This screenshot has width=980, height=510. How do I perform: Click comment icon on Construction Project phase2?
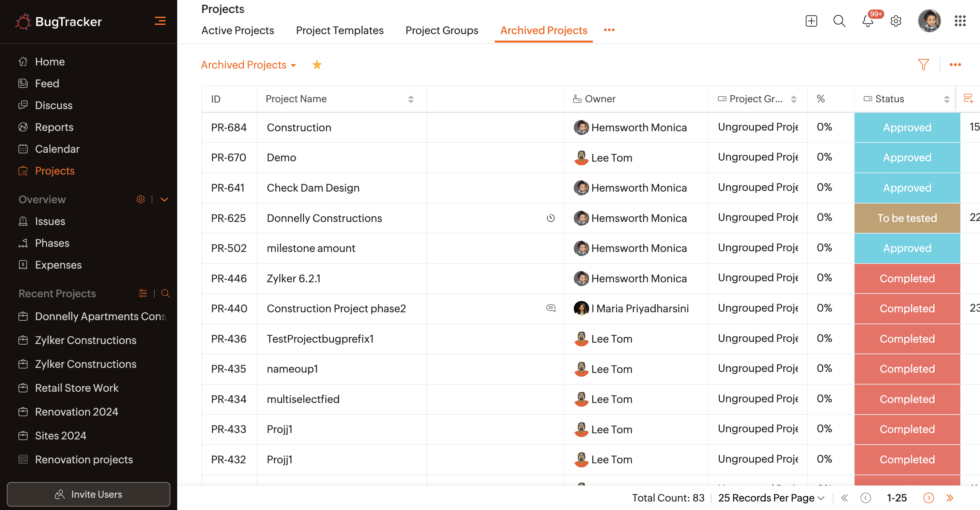coord(551,308)
